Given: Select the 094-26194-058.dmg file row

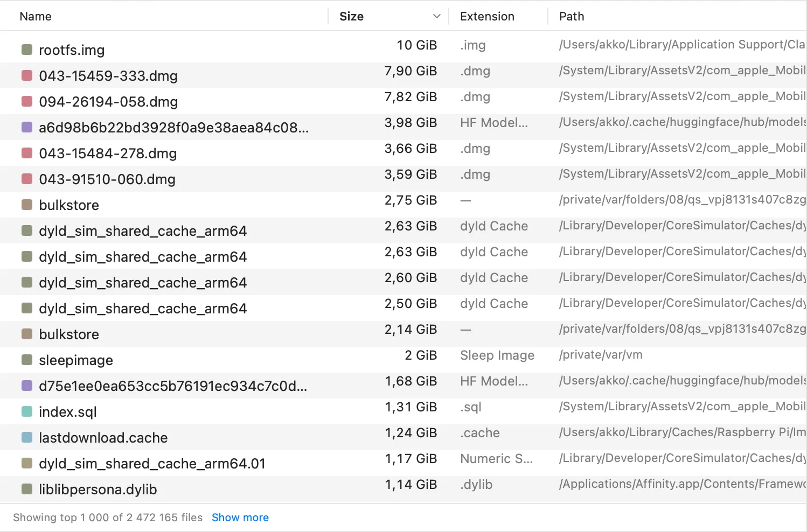Looking at the screenshot, I should [108, 101].
